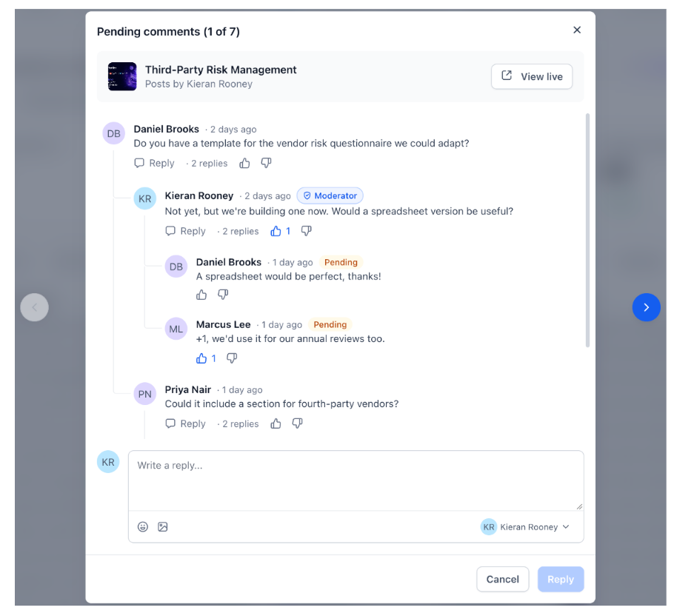Image resolution: width=674 pixels, height=616 pixels.
Task: Attach an image to the reply
Action: (162, 526)
